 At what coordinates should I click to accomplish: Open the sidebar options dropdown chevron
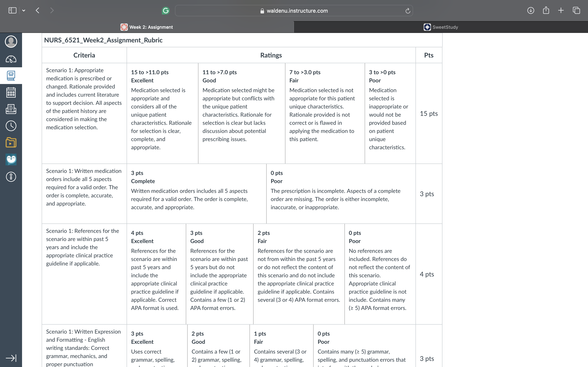click(23, 10)
